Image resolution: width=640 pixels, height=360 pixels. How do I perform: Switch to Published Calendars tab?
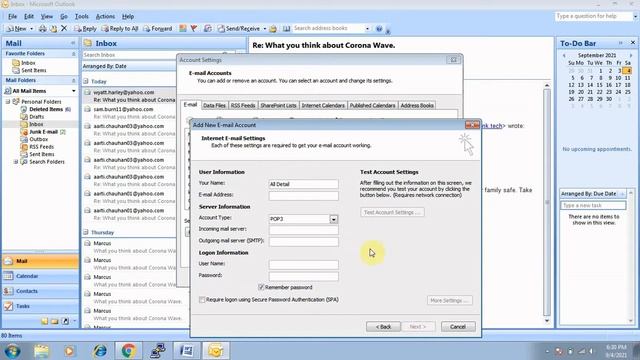tap(372, 105)
